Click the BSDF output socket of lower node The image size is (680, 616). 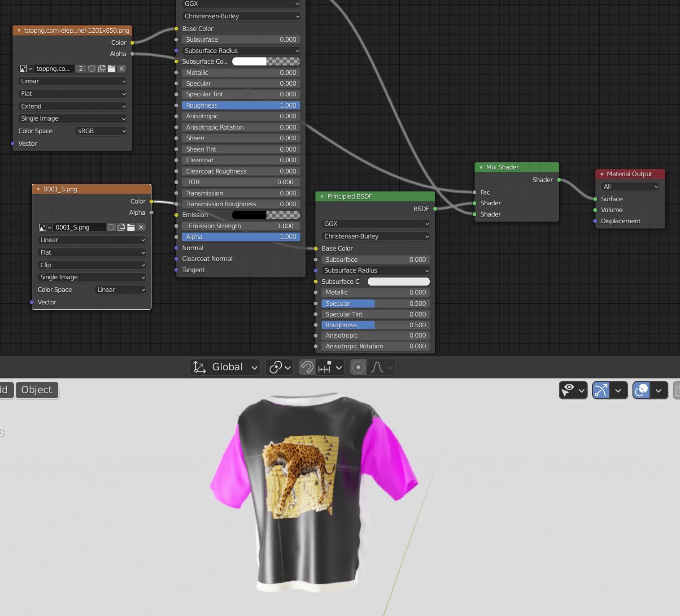(x=435, y=209)
